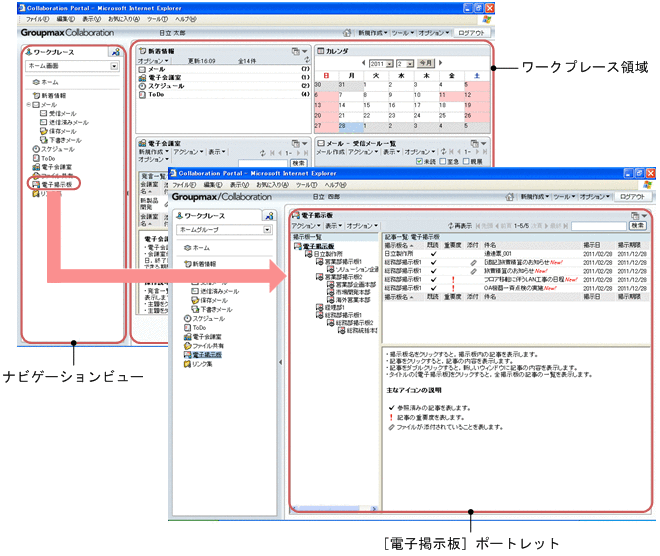Screen dimensions: 660x556
Task: Sort articles by 掲示日 column header
Action: pos(591,245)
